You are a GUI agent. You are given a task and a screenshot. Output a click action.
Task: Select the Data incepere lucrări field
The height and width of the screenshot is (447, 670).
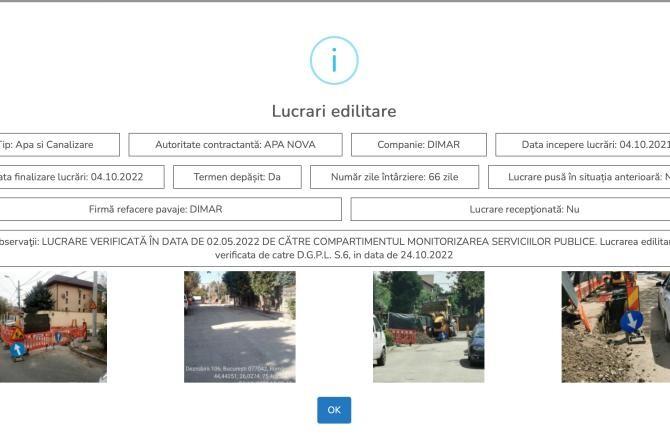[583, 145]
